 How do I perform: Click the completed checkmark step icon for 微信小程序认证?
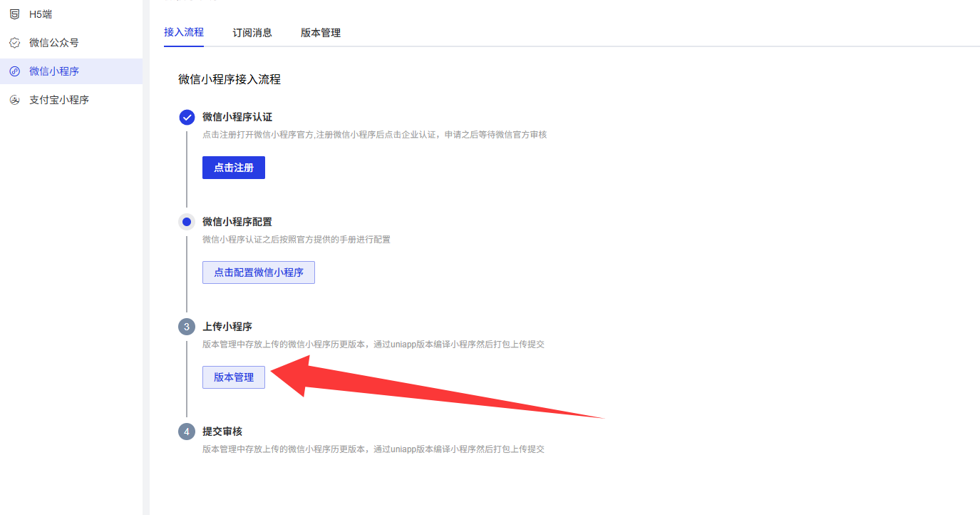point(187,117)
